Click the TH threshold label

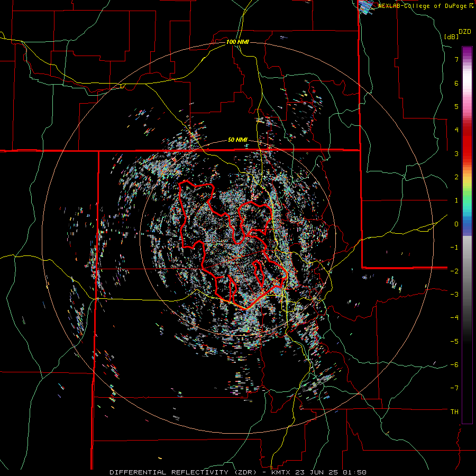coord(454,411)
